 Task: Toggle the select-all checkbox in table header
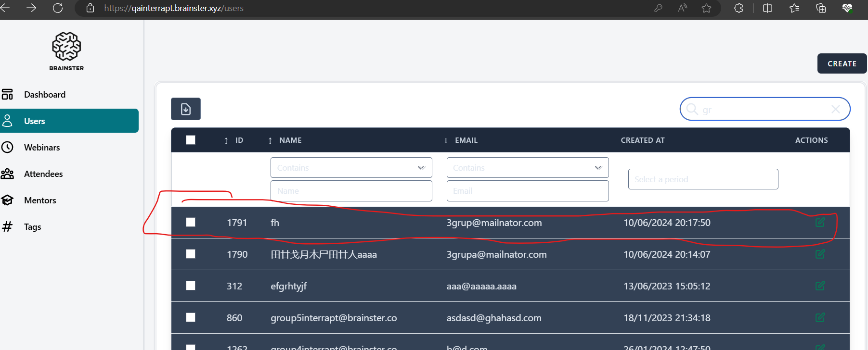191,140
